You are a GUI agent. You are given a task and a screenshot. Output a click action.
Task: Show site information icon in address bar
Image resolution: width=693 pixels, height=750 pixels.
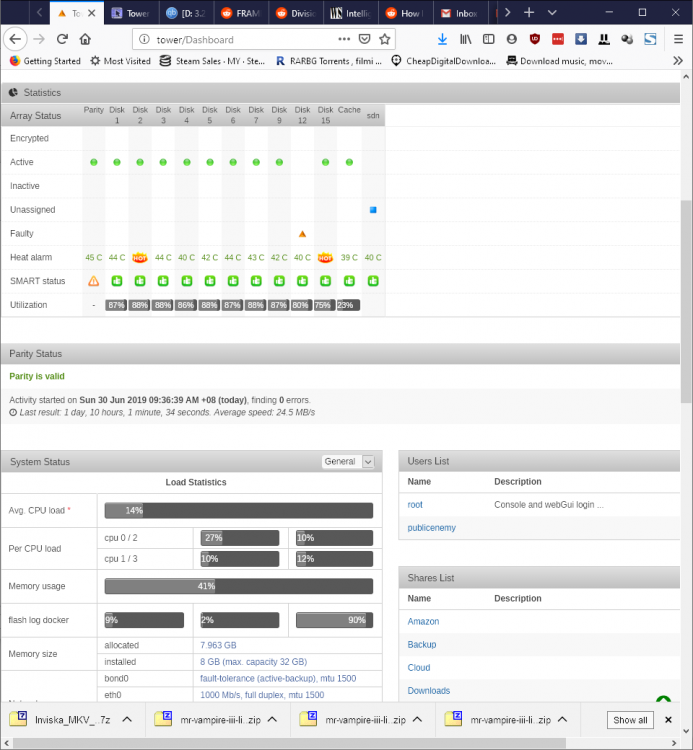tap(144, 39)
